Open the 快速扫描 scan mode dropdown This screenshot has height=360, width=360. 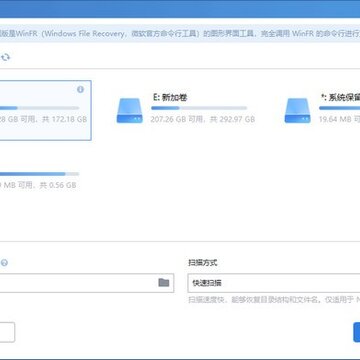coord(274,283)
